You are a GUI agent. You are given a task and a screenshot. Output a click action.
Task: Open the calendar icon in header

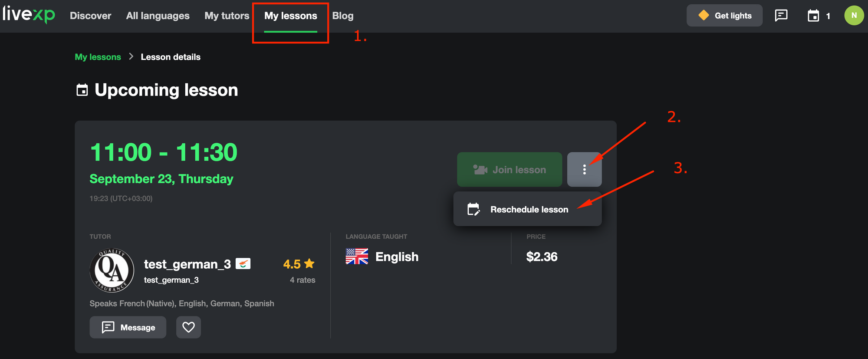click(813, 16)
